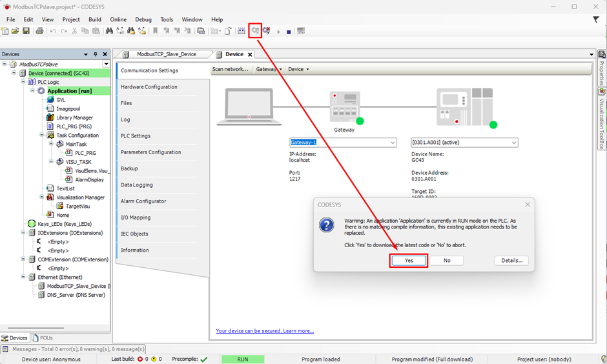Collapse the Task Configuration tree node

tap(41, 135)
